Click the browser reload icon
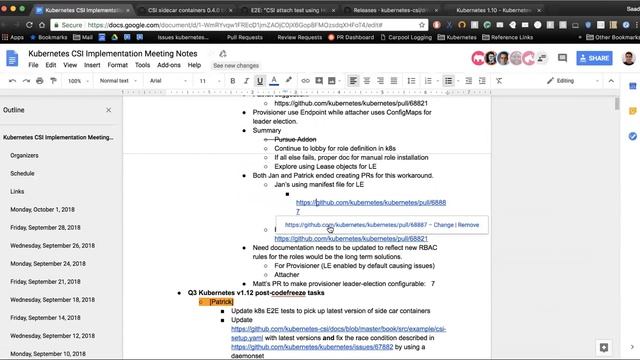 coord(29,25)
